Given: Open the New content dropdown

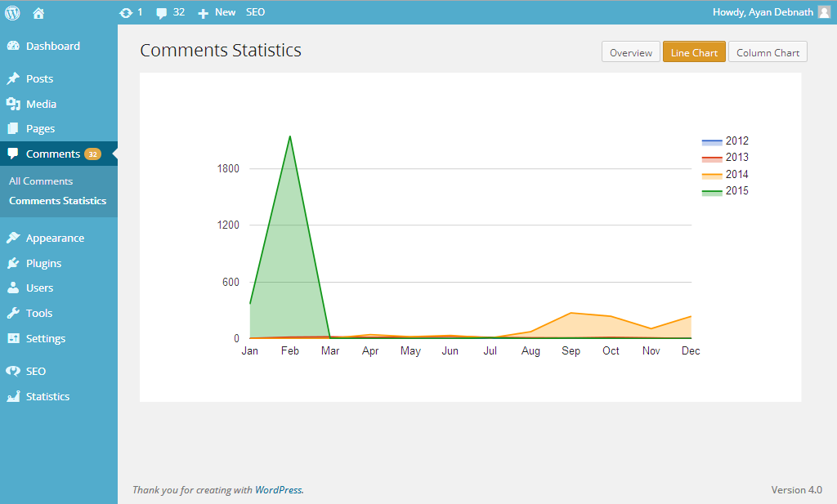Looking at the screenshot, I should pyautogui.click(x=216, y=12).
